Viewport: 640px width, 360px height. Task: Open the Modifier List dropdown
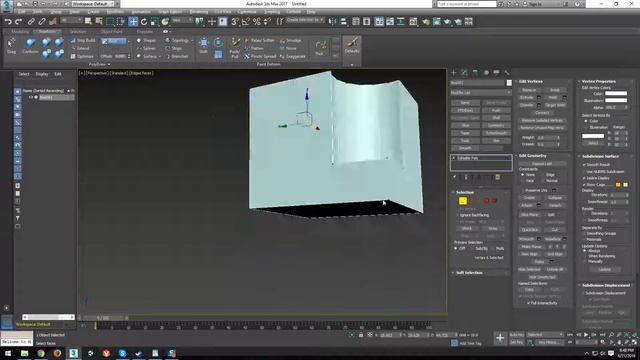(x=481, y=93)
